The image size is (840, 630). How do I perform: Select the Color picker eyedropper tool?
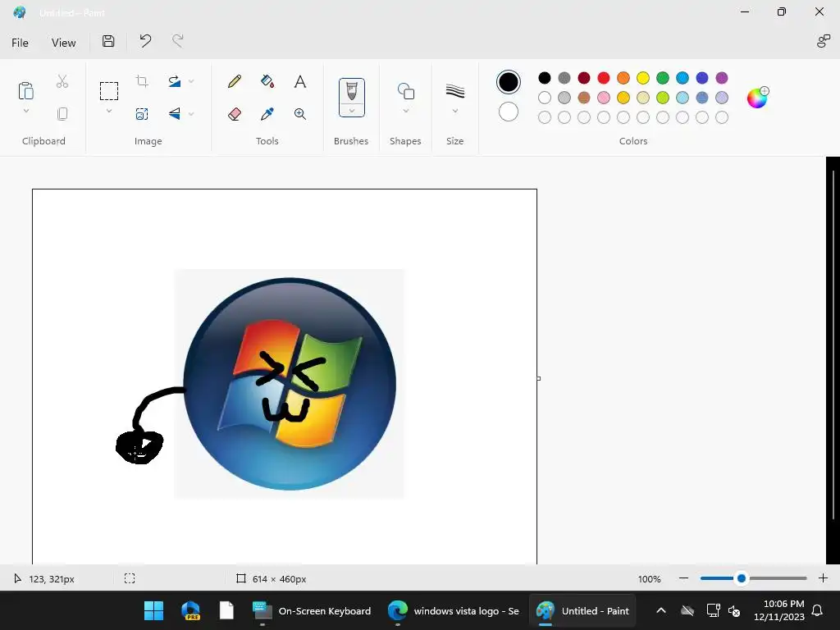pyautogui.click(x=267, y=113)
